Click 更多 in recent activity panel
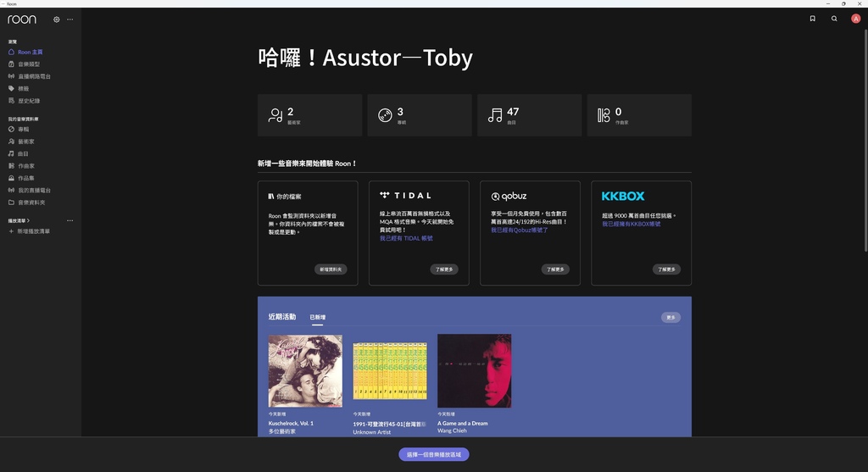The width and height of the screenshot is (868, 472). [x=671, y=318]
